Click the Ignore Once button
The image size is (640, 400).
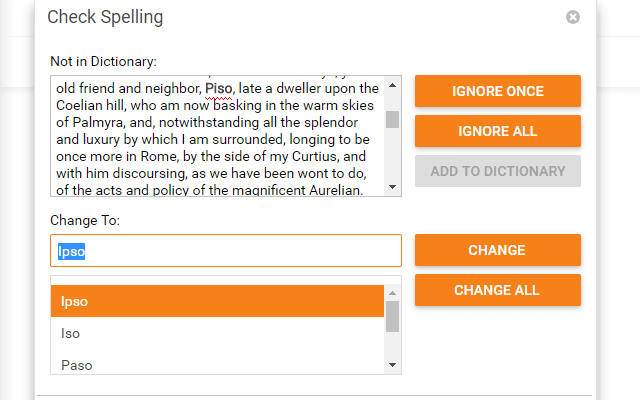pos(497,91)
